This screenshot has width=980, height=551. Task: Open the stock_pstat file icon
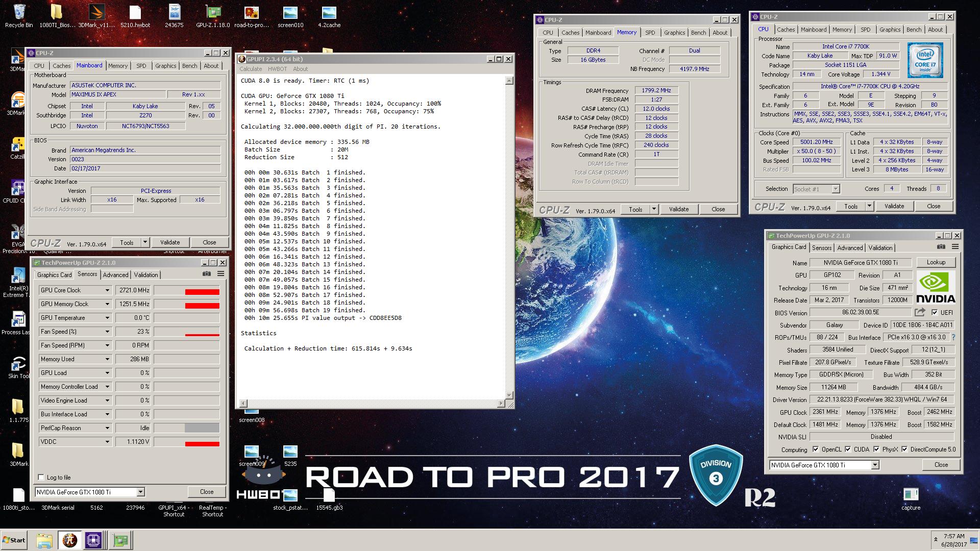[290, 499]
